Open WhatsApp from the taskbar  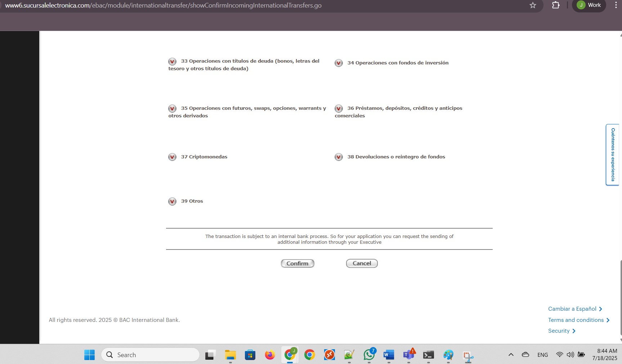point(369,355)
